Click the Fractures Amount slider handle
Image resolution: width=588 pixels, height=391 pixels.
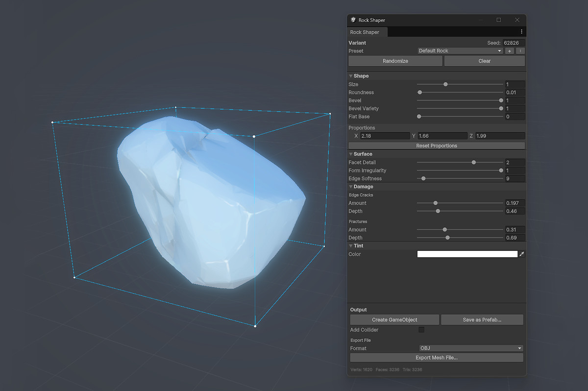445,229
